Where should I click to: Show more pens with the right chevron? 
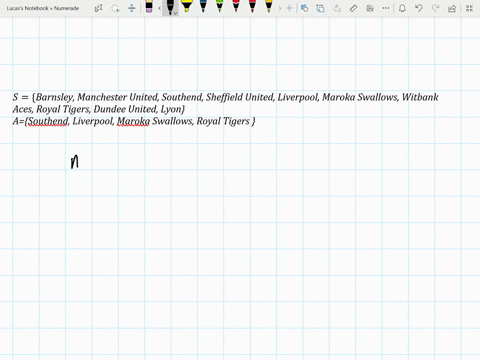pyautogui.click(x=280, y=8)
